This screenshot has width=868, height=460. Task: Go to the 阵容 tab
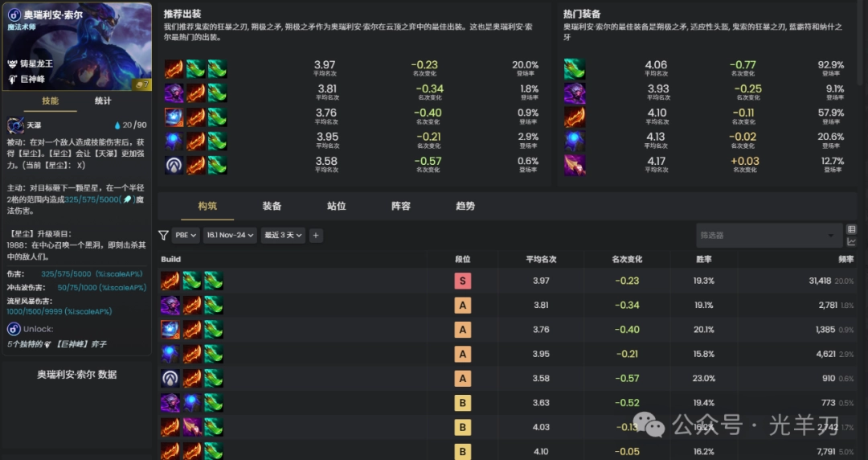(x=400, y=206)
